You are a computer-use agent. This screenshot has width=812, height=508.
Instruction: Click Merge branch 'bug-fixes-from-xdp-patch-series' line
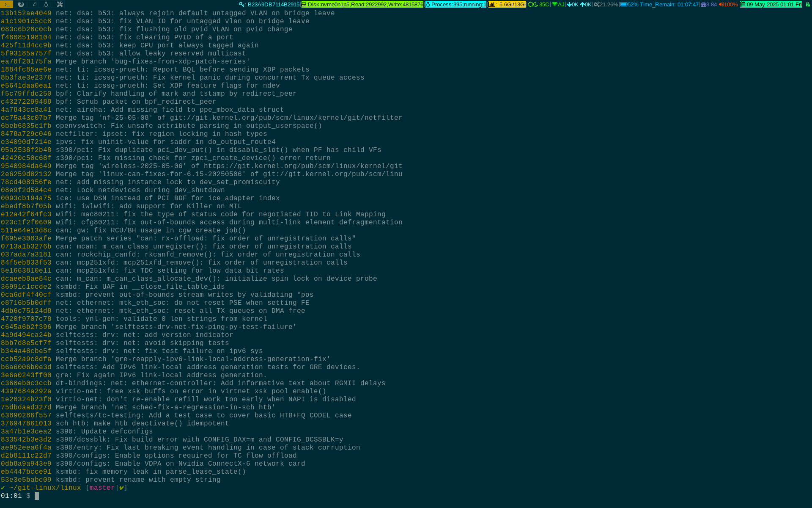pos(125,61)
